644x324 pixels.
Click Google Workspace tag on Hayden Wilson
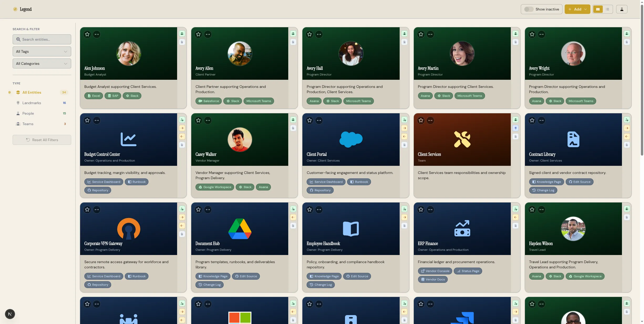tap(585, 276)
